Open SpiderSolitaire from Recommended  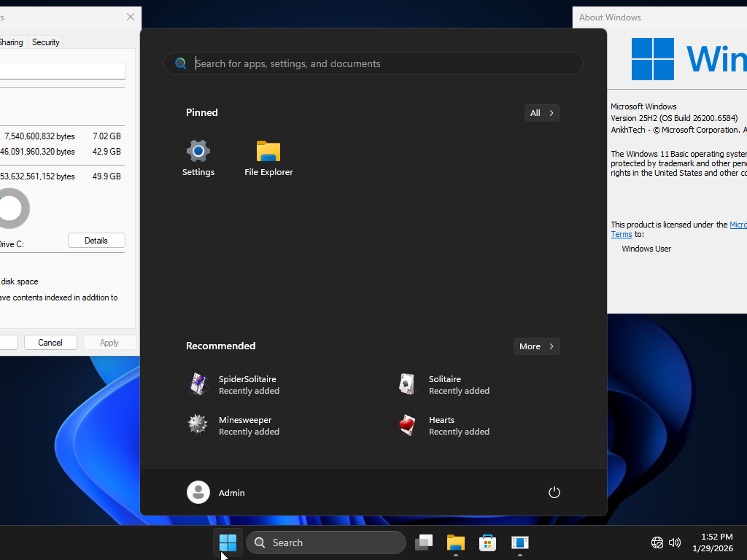point(247,384)
